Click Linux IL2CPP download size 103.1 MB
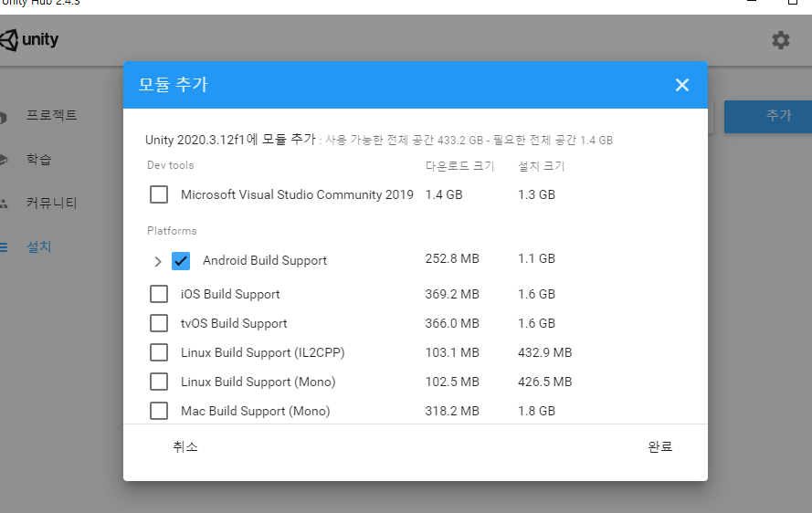Screen dimensions: 812x513 point(452,352)
